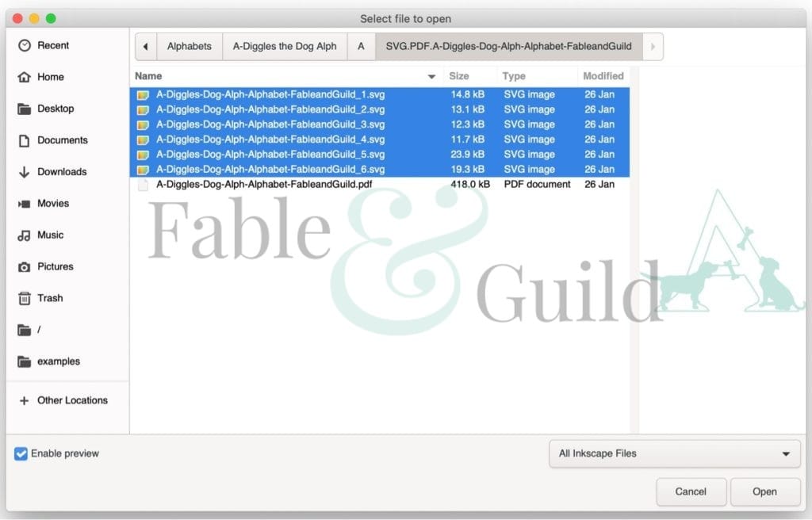Click the Cancel button
Image resolution: width=812 pixels, height=520 pixels.
click(691, 491)
